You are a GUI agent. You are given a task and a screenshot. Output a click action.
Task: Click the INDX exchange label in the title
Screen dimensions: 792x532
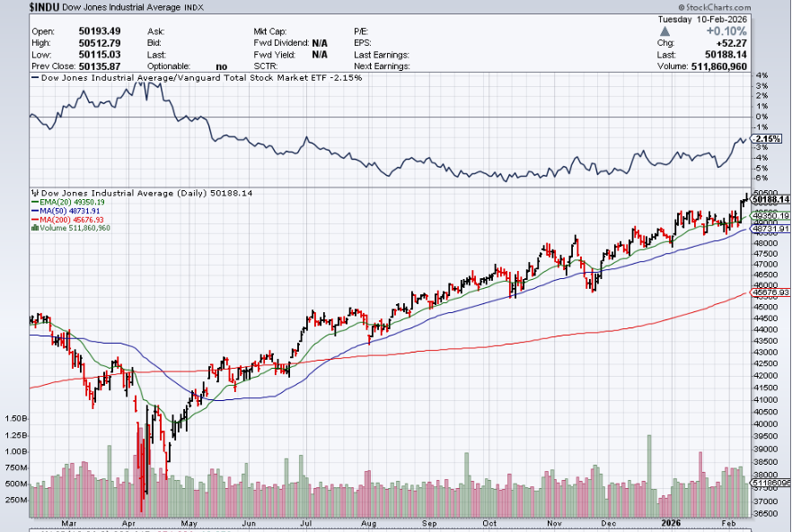pyautogui.click(x=194, y=7)
